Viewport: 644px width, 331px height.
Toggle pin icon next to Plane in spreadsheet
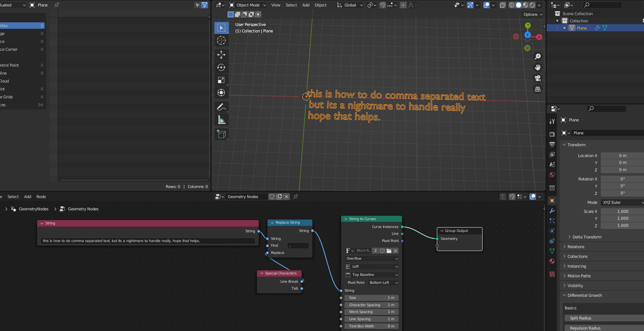(57, 5)
